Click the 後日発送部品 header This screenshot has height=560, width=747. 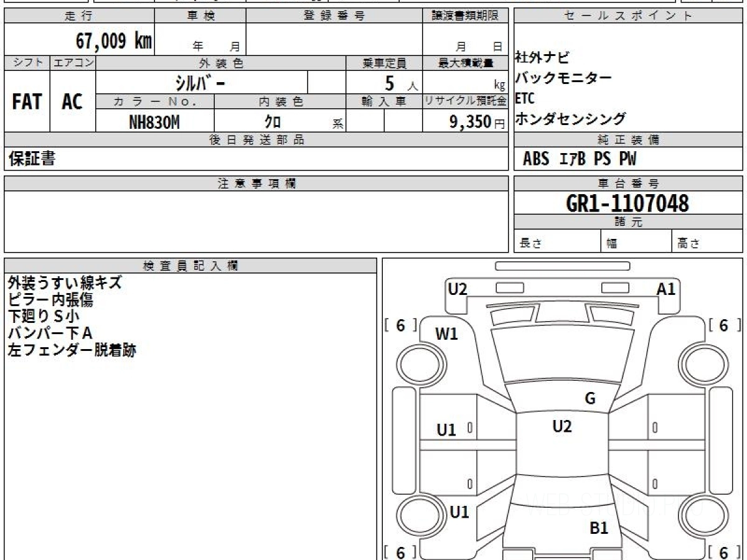(256, 139)
